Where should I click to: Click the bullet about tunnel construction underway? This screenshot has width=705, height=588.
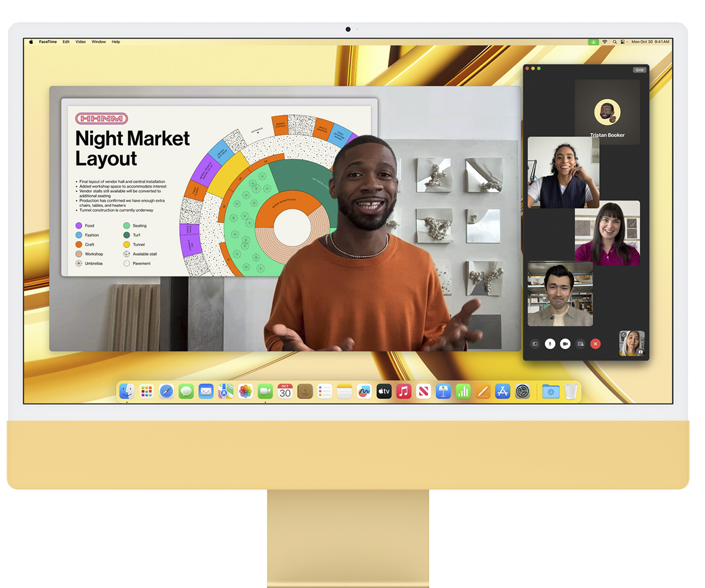click(116, 210)
